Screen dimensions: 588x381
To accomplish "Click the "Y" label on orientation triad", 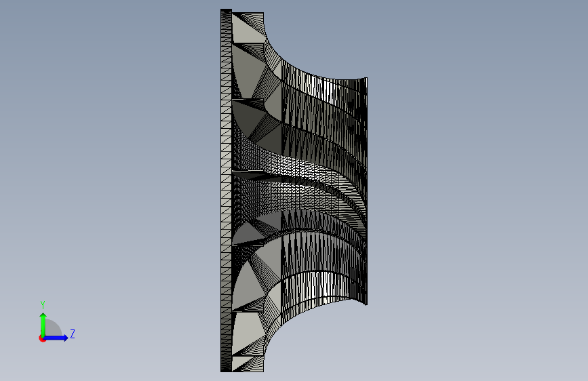I will 43,304.
